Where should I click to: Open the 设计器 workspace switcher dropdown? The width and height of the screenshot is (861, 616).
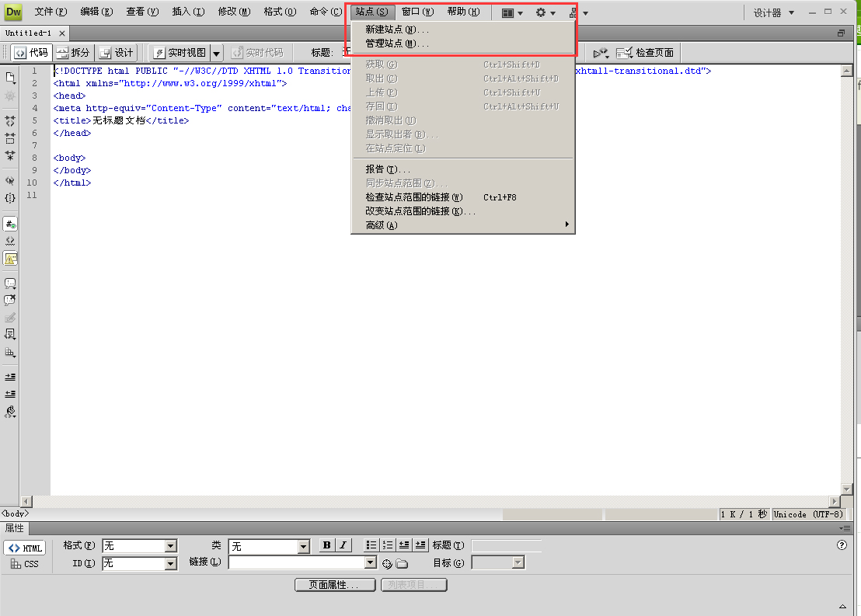coord(773,12)
